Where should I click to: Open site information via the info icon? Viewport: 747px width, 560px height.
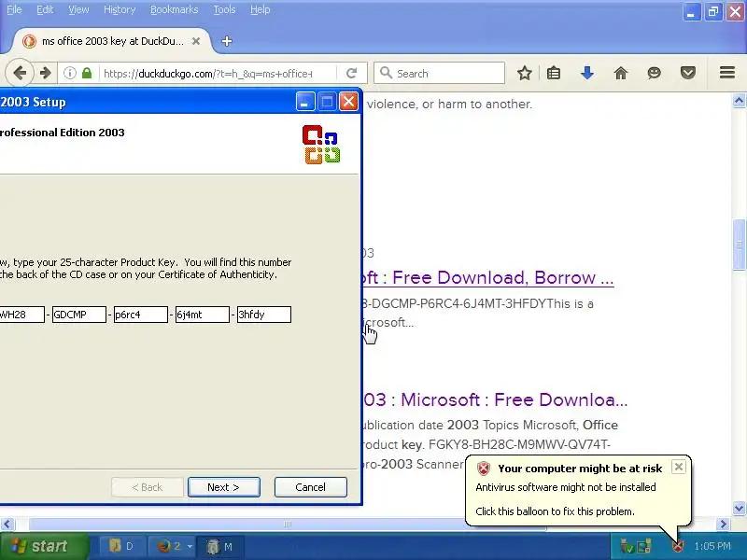69,74
